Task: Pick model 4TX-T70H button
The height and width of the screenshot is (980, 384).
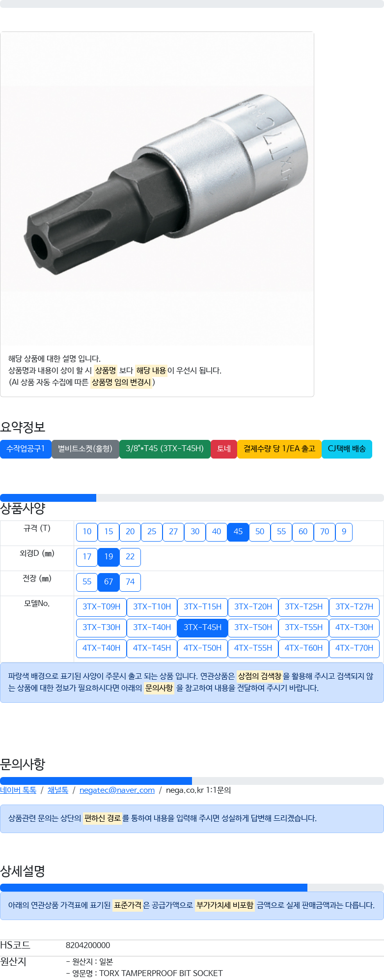Action: coord(354,648)
